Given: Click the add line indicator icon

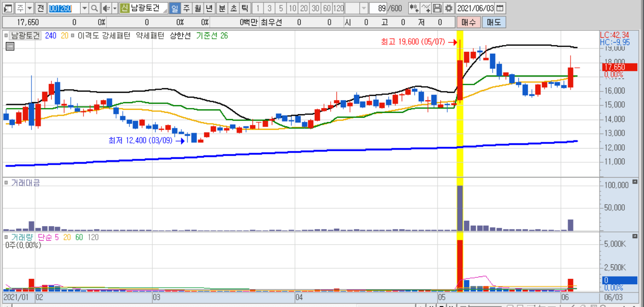Looking at the screenshot, I should coord(425,8).
